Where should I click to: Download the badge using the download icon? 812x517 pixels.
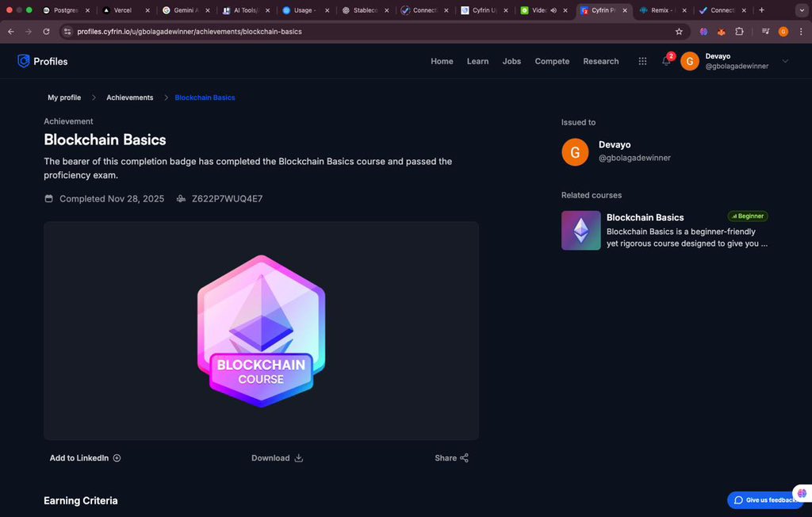point(299,458)
